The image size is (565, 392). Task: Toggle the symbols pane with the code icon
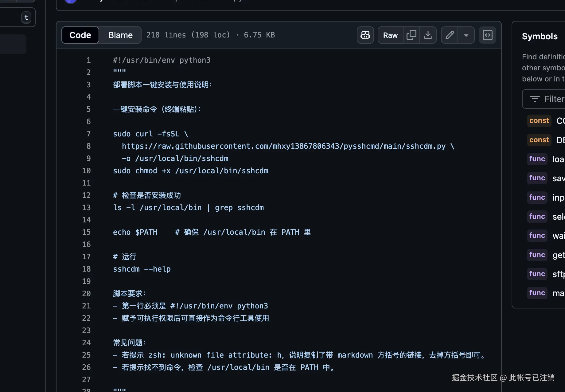tap(487, 35)
